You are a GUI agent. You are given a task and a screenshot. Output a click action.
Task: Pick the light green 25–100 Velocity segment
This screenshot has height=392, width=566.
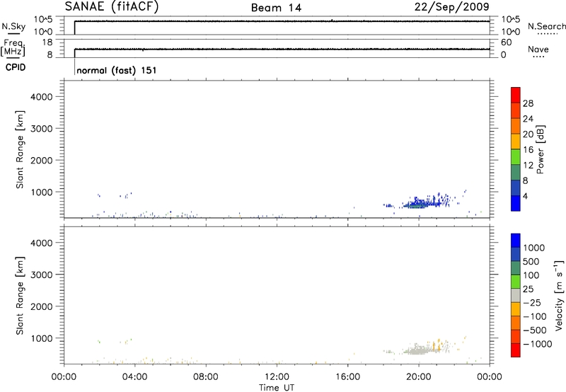click(x=516, y=282)
